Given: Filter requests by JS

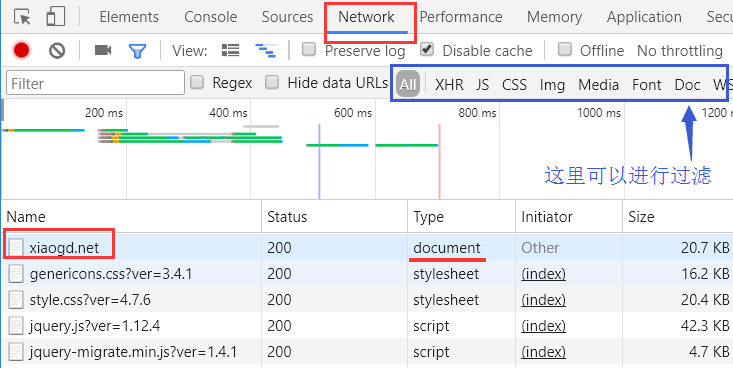Looking at the screenshot, I should pos(482,85).
